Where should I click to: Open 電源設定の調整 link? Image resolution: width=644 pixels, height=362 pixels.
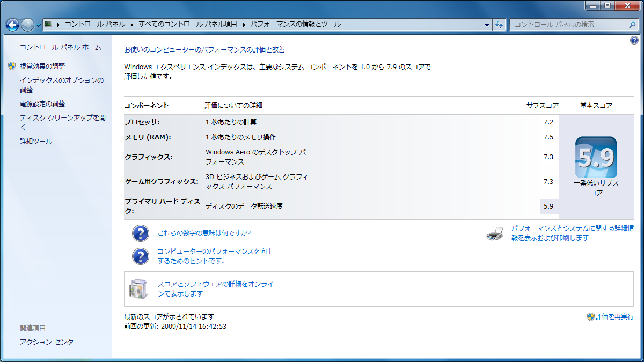click(x=42, y=104)
